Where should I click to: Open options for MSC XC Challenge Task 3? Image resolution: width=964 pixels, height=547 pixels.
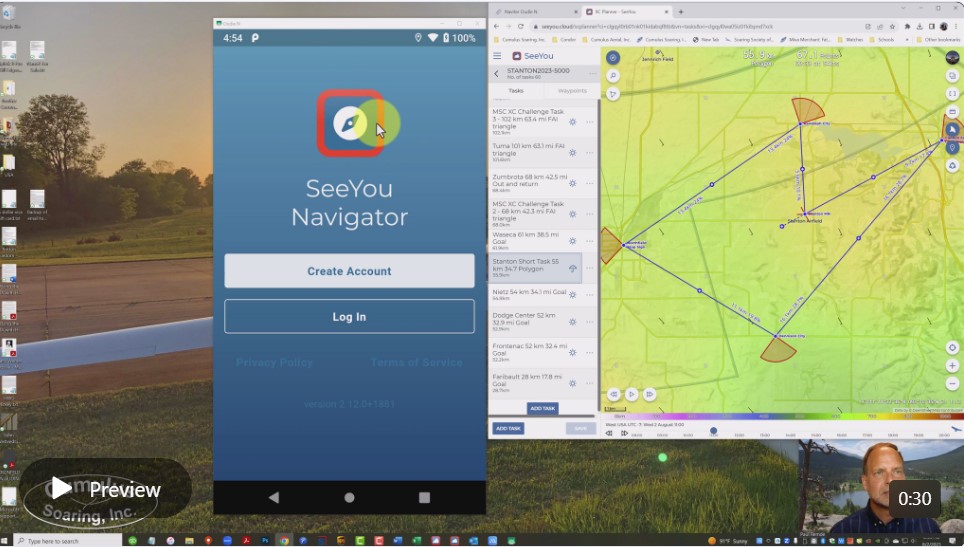(x=590, y=122)
